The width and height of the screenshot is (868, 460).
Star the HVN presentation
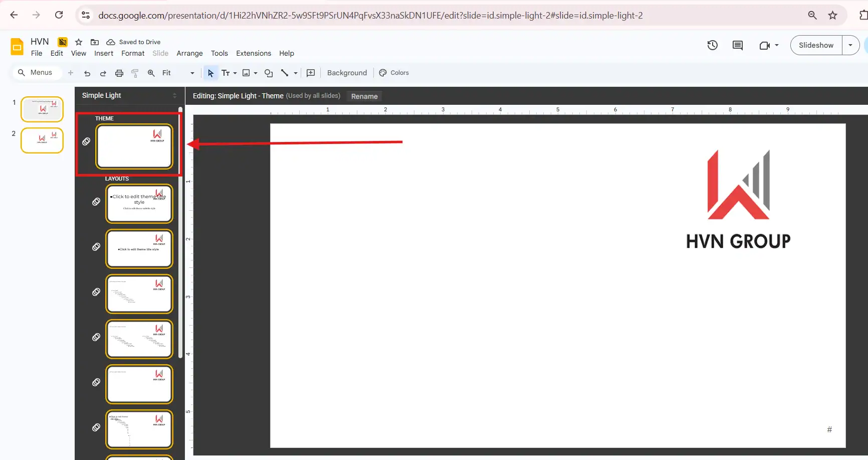point(79,42)
